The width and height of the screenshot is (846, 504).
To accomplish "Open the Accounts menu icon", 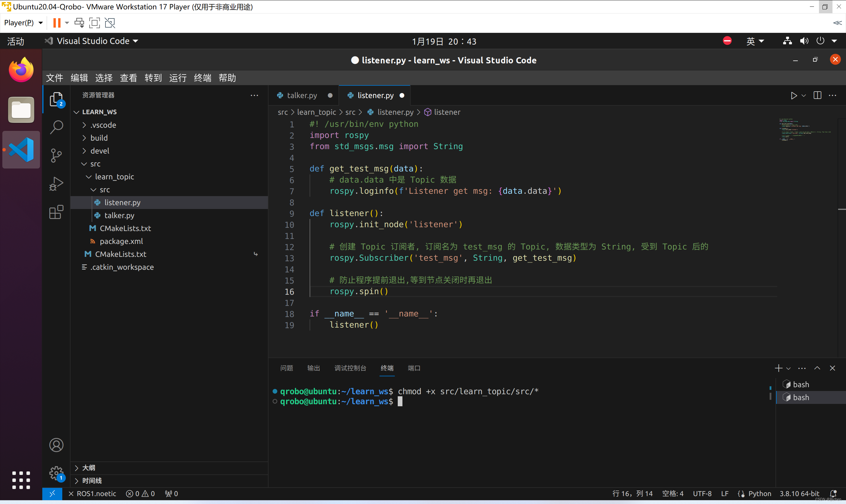I will [x=56, y=445].
